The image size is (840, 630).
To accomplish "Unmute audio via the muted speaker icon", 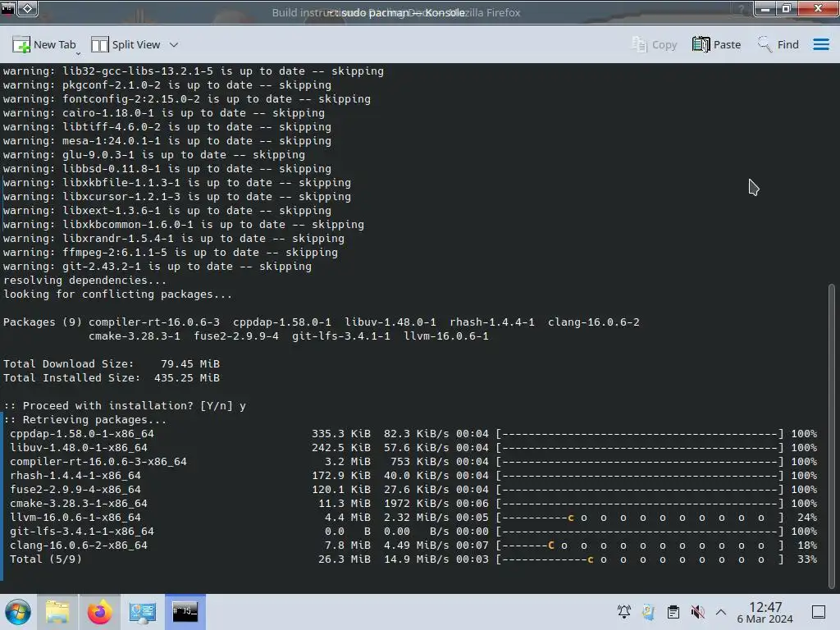I will (697, 612).
